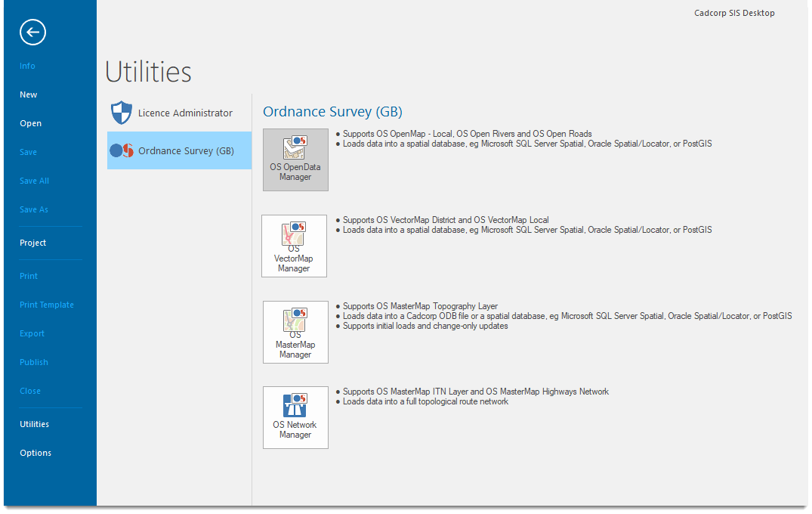Click text 'Supports OS MasterMap Topography Layer'
Screen dimensions: 812x514
point(420,306)
